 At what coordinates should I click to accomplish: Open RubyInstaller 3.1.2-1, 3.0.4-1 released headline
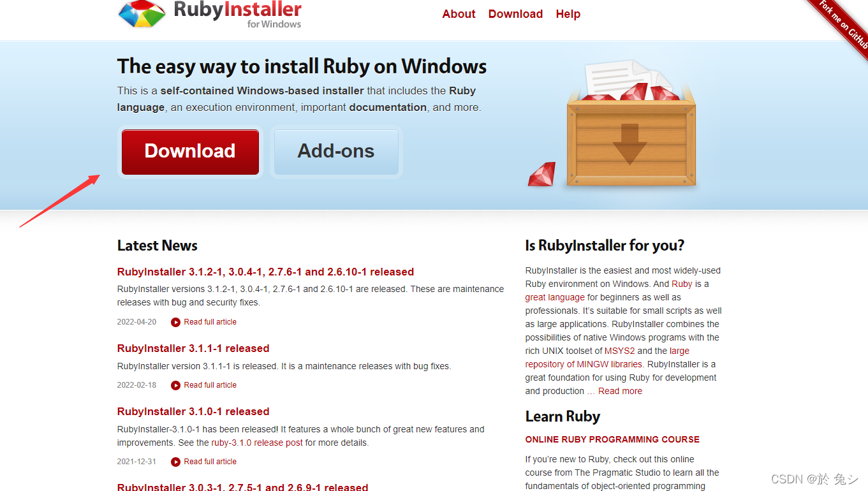pos(265,272)
